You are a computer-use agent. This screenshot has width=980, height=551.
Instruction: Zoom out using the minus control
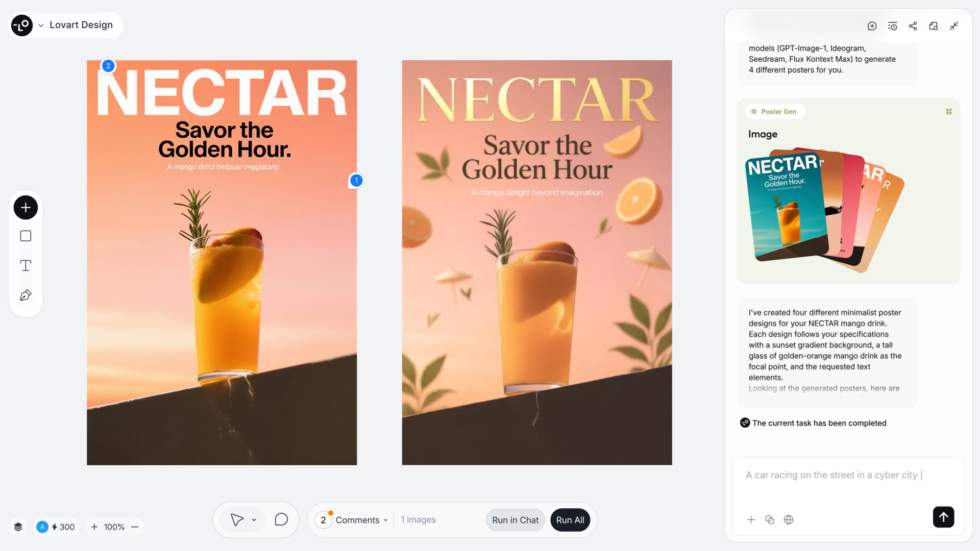(135, 527)
